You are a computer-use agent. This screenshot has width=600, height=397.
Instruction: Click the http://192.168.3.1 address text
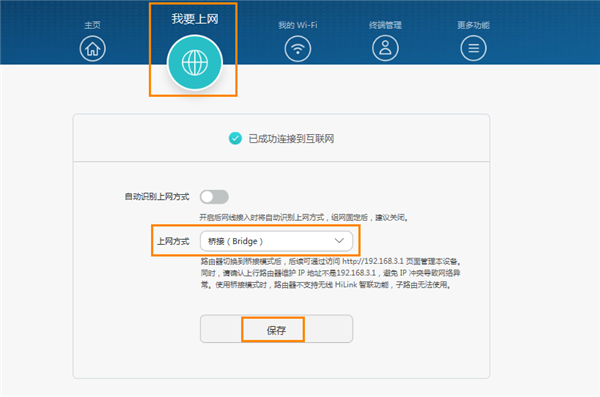[373, 261]
